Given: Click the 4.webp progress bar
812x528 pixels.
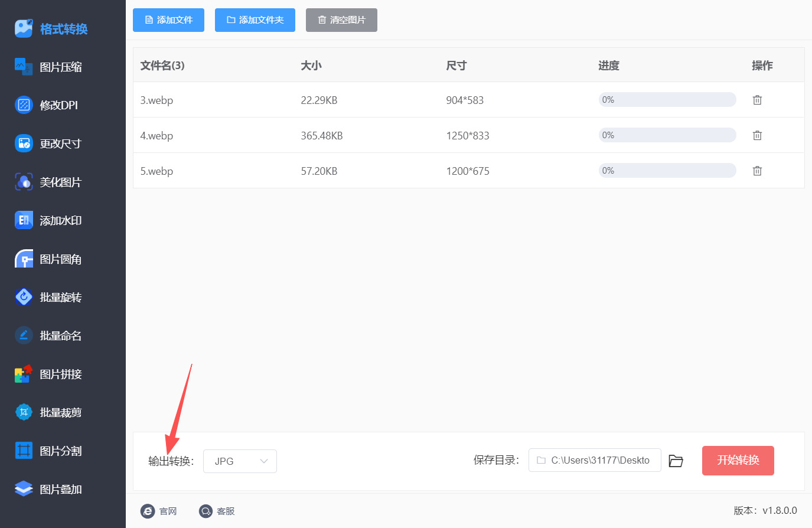Looking at the screenshot, I should (667, 135).
